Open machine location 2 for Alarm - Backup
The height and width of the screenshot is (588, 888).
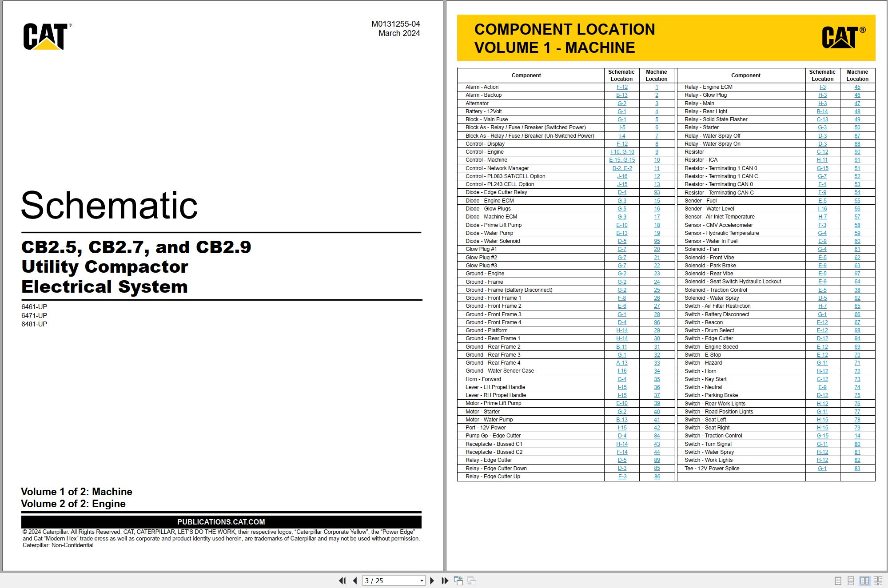tap(657, 95)
